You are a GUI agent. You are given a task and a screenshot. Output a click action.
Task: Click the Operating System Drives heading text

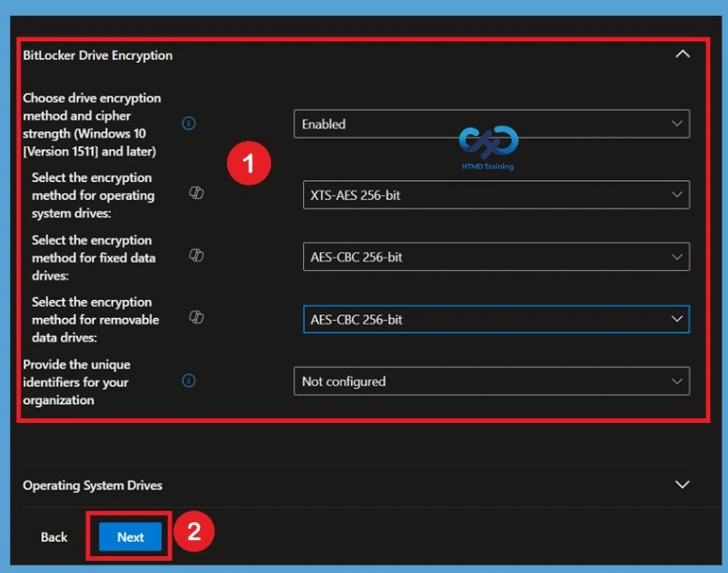(x=92, y=485)
